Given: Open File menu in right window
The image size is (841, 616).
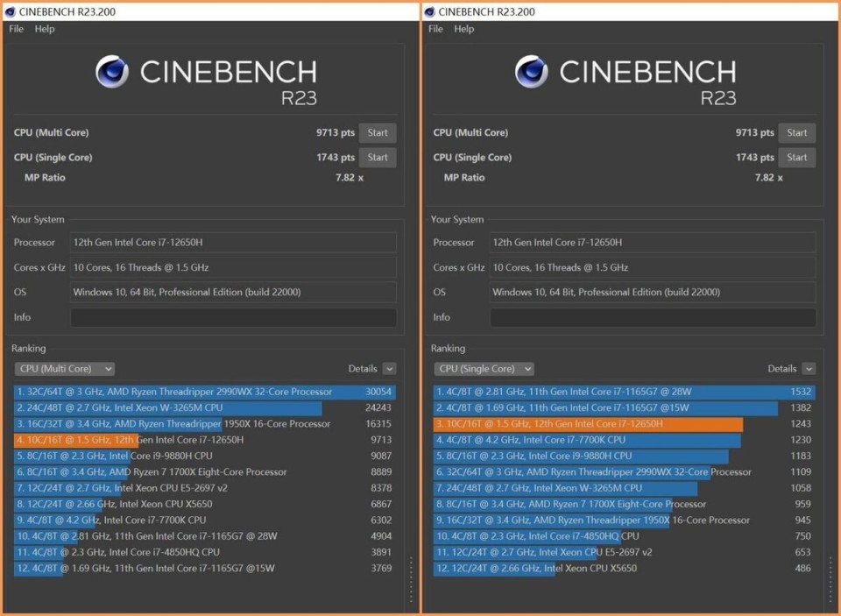Looking at the screenshot, I should 435,29.
